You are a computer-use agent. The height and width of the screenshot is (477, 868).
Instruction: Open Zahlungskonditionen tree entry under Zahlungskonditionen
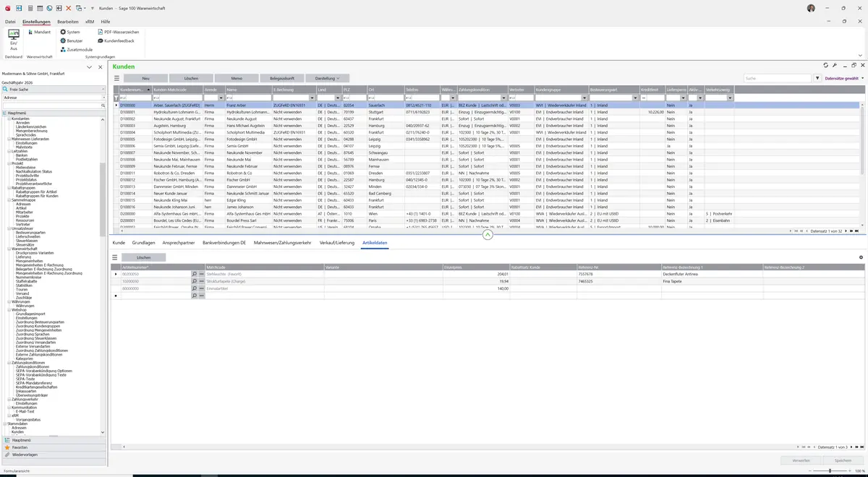pos(33,366)
